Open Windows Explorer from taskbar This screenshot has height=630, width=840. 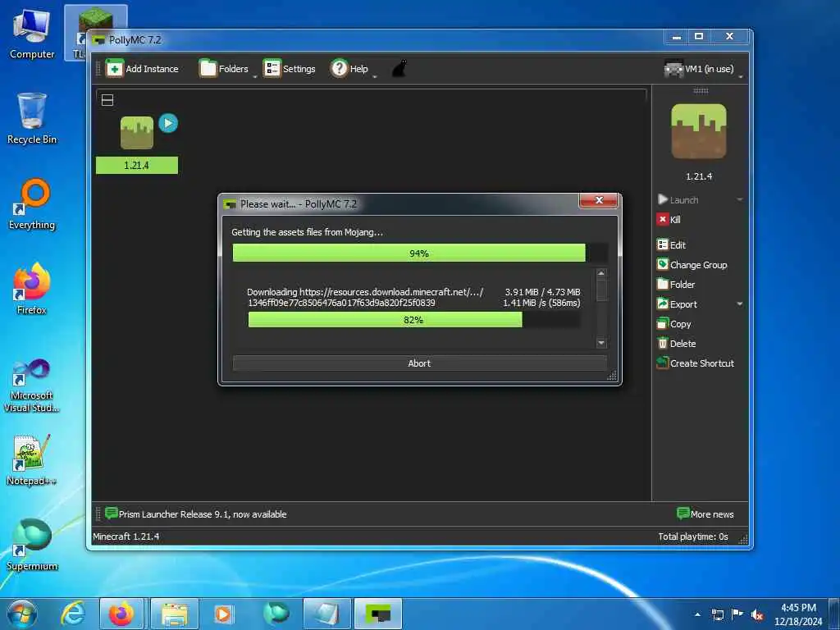click(175, 614)
